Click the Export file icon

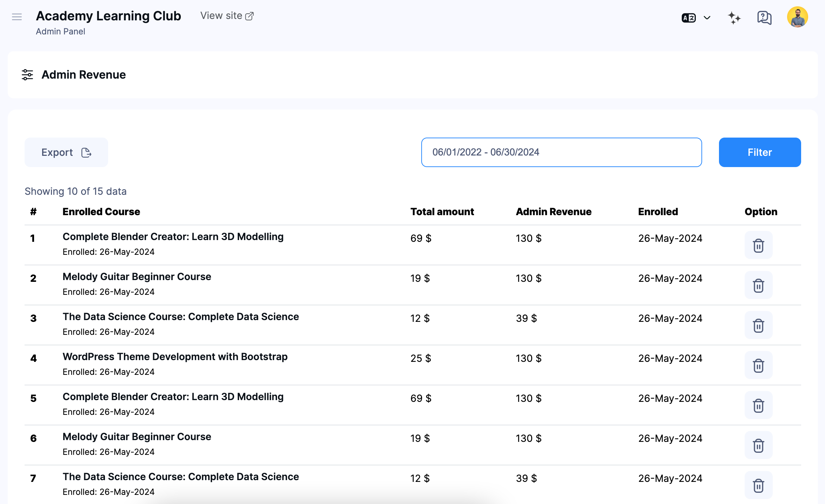86,152
